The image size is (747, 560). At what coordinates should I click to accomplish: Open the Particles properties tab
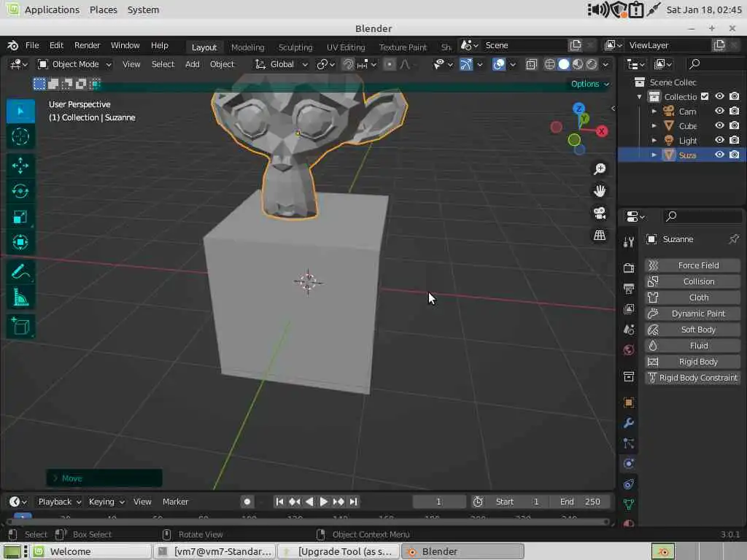pyautogui.click(x=628, y=443)
